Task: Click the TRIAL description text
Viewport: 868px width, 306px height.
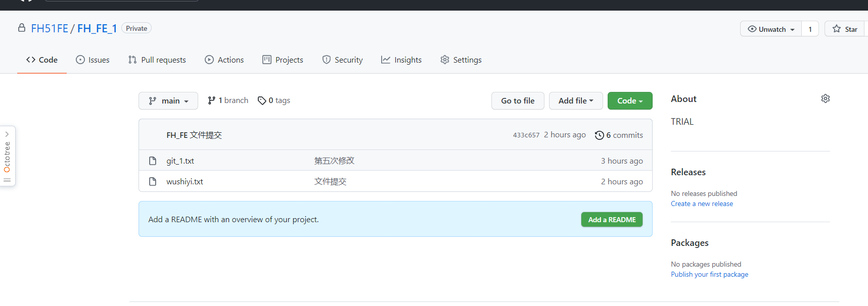Action: tap(682, 122)
